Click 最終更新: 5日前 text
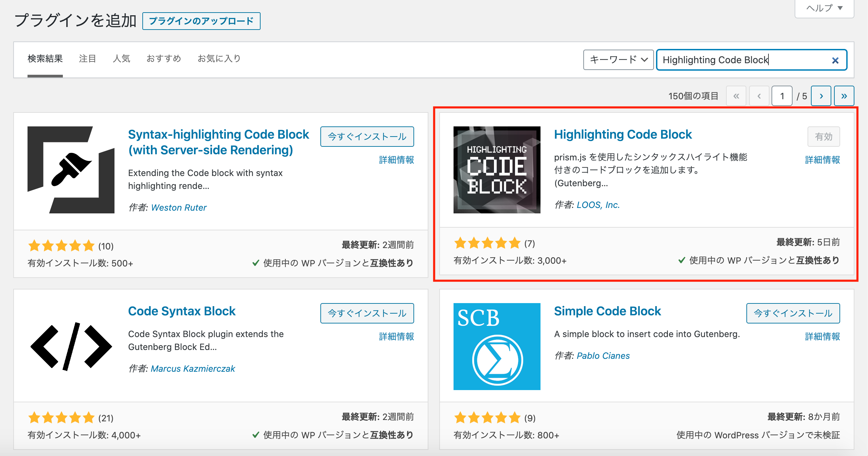Viewport: 868px width, 456px height. pos(808,242)
